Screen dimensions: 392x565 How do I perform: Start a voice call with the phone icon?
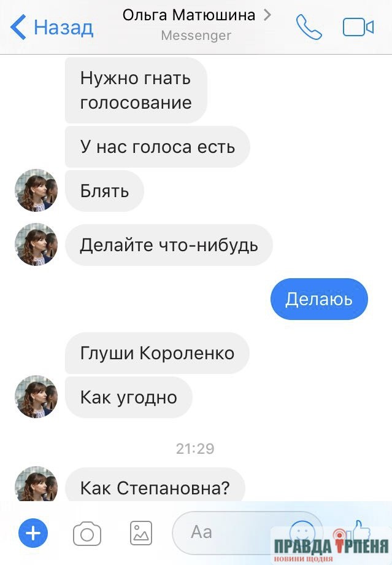coord(309,26)
